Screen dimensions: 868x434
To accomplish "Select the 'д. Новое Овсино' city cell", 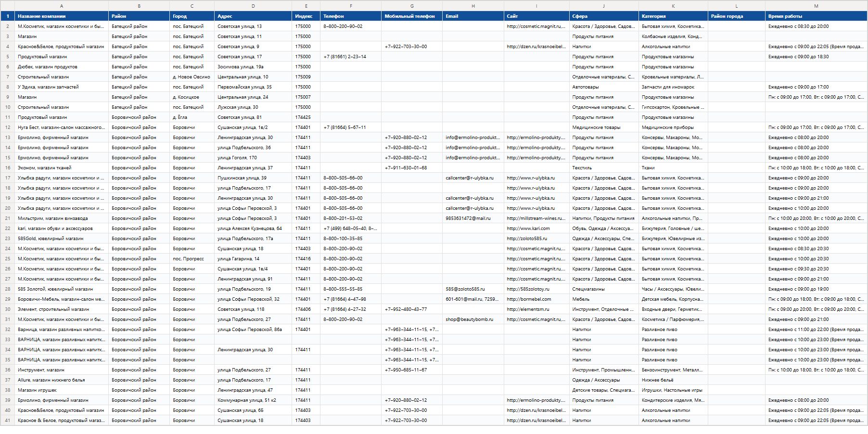I will point(192,77).
